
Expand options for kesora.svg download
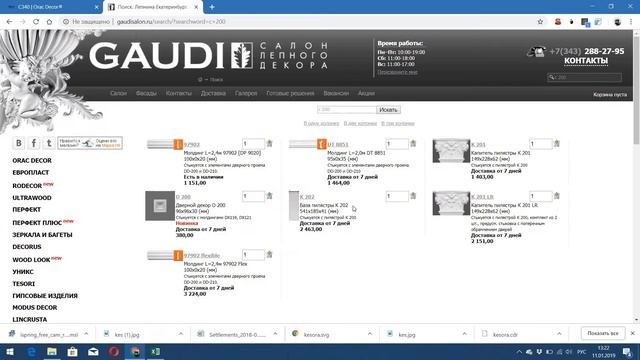pyautogui.click(x=370, y=334)
